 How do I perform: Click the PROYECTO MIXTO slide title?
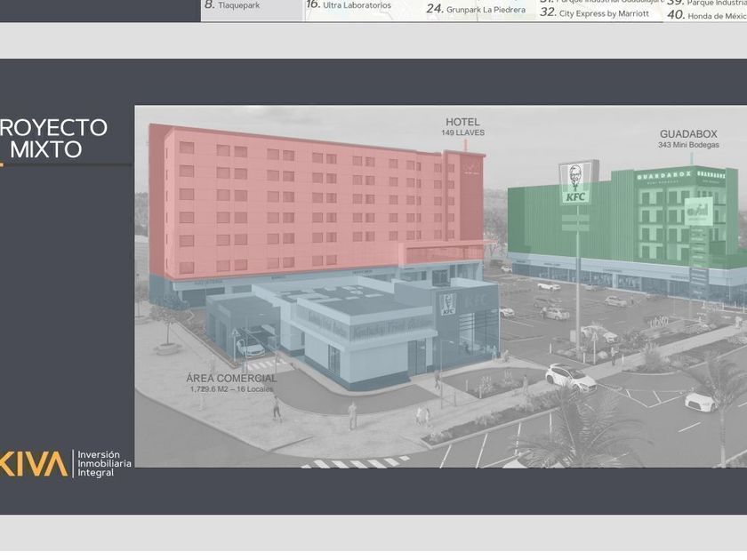tap(55, 139)
